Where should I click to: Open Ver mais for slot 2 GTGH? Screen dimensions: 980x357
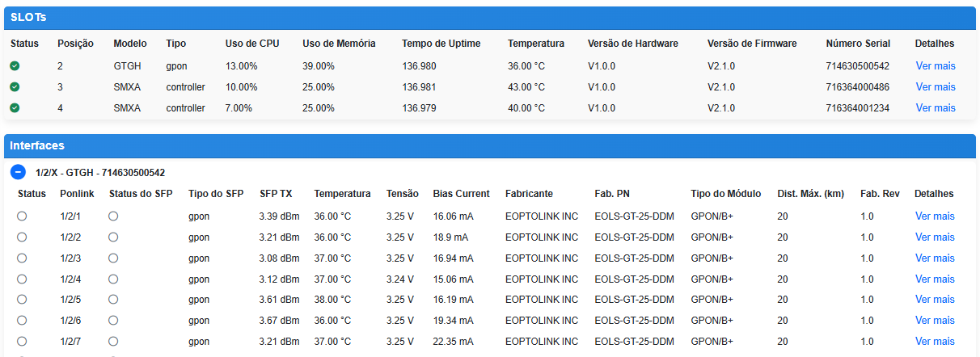click(936, 66)
